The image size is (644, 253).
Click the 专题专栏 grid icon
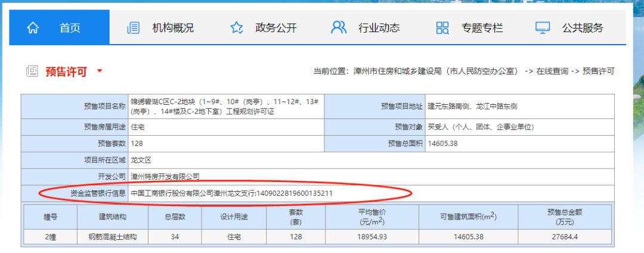click(442, 28)
